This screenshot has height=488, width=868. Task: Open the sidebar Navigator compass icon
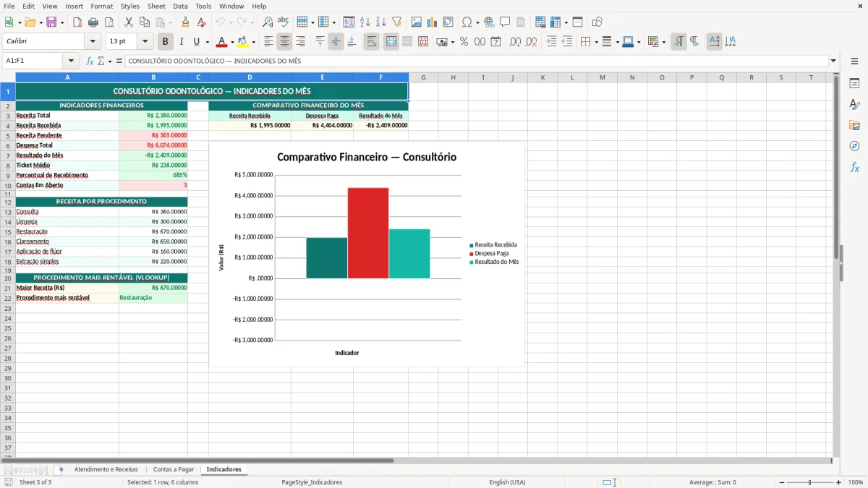(x=854, y=146)
